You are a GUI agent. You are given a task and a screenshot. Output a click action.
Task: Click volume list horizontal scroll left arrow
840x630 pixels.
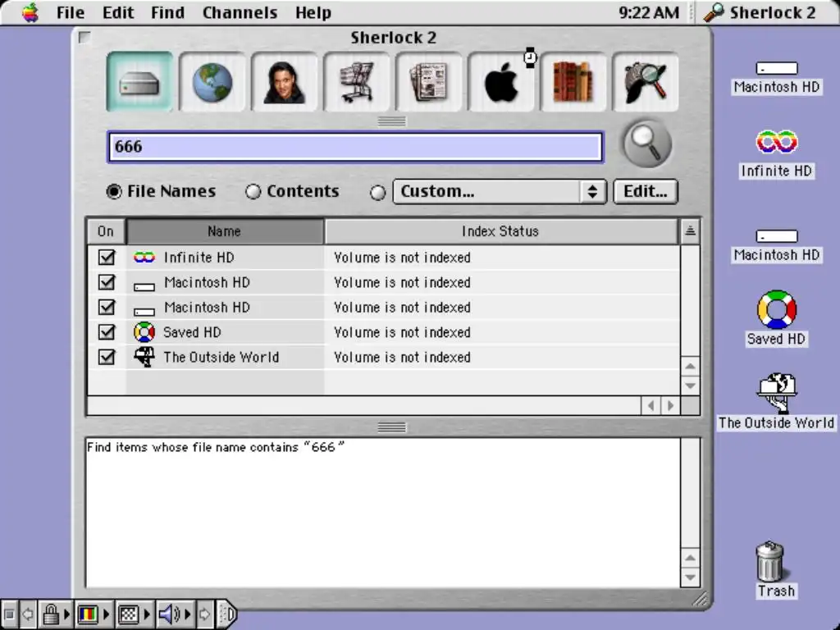pyautogui.click(x=651, y=405)
